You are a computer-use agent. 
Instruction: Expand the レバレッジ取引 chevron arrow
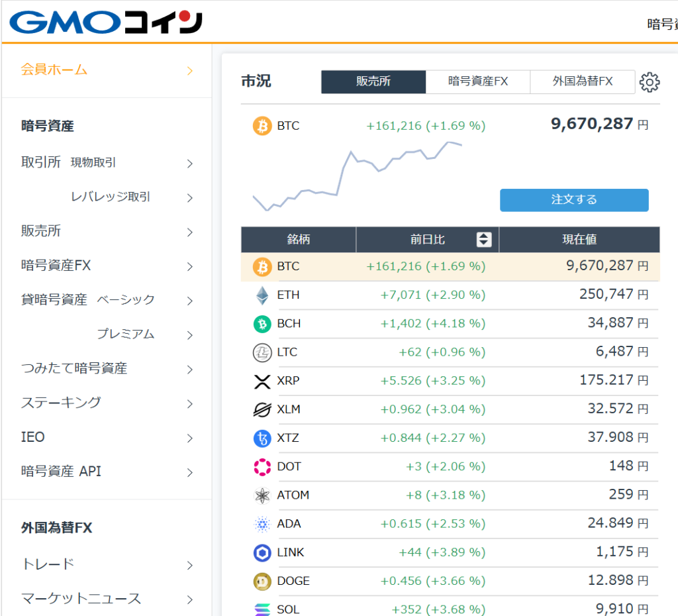pos(190,198)
